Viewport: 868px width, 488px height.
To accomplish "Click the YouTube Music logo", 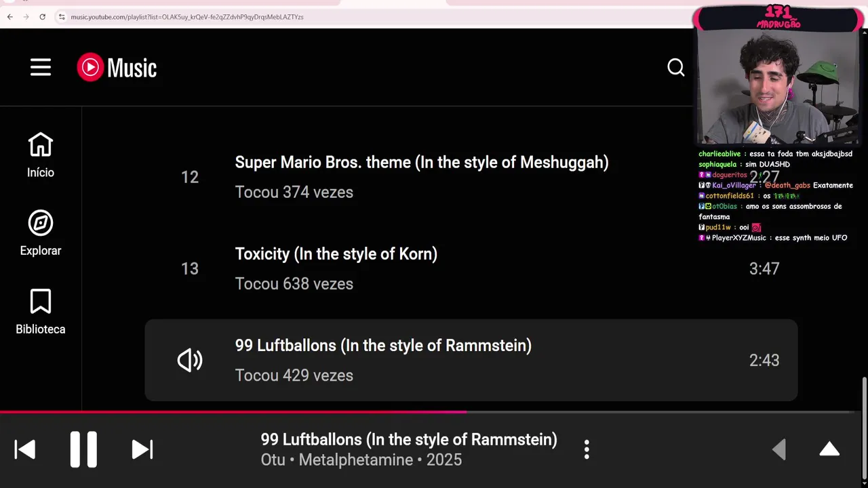I will (117, 67).
